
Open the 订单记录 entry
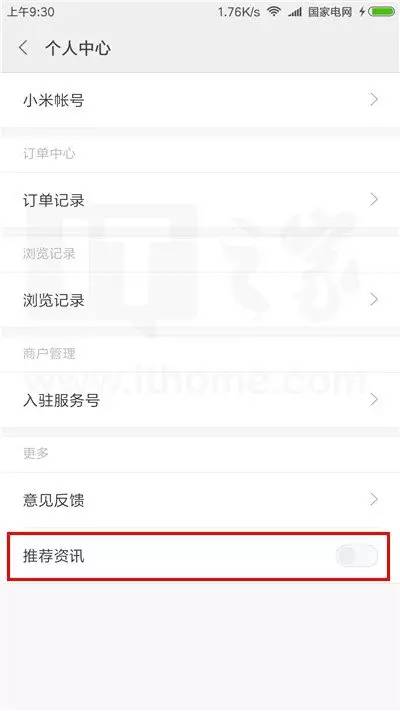[200, 200]
